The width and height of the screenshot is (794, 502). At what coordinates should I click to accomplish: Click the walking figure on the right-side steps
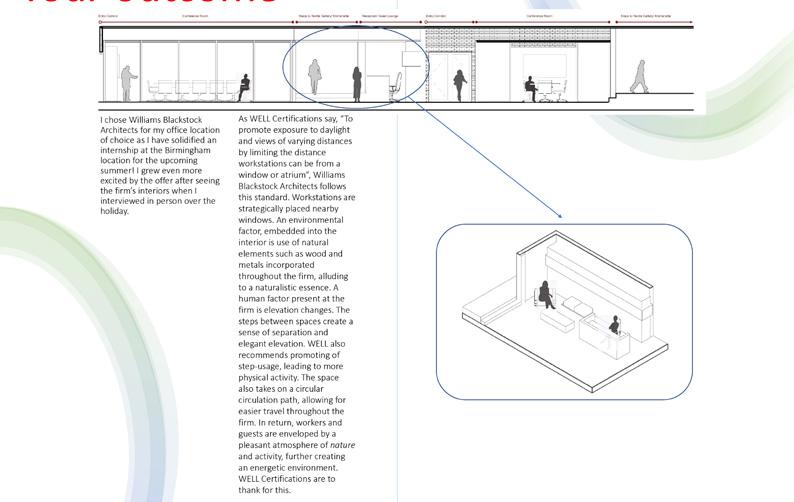click(x=640, y=76)
